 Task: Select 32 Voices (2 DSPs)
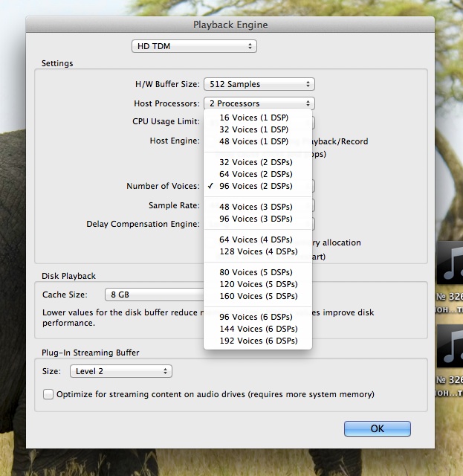[258, 162]
